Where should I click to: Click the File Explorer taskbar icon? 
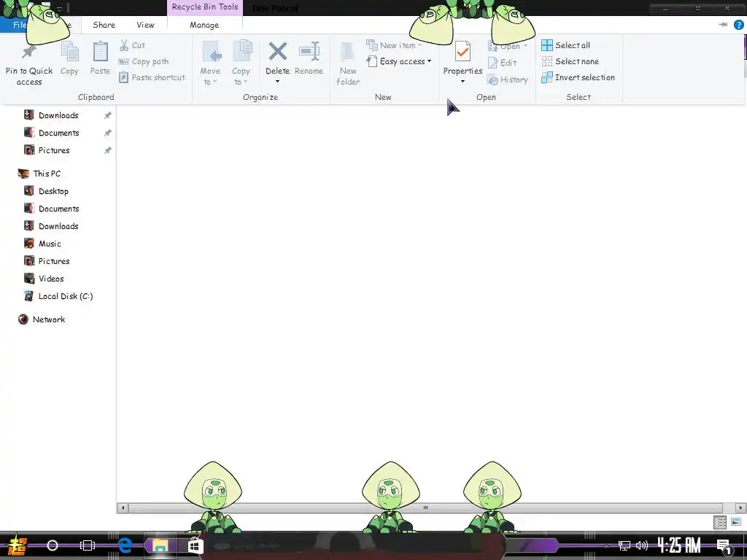coord(160,545)
